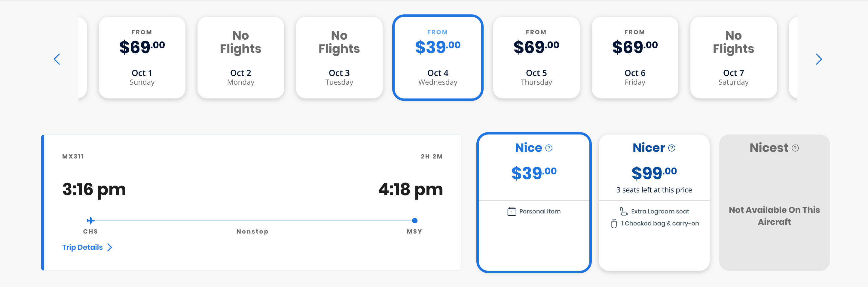Click the next dates right arrow

[x=818, y=59]
